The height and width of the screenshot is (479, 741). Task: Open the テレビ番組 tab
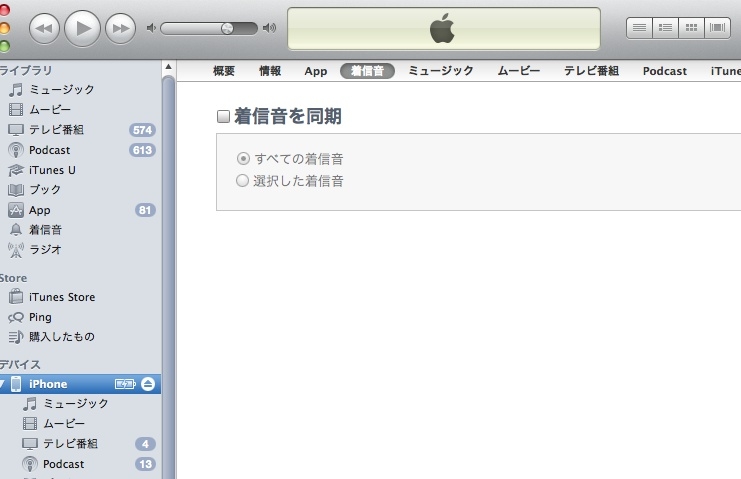(591, 71)
